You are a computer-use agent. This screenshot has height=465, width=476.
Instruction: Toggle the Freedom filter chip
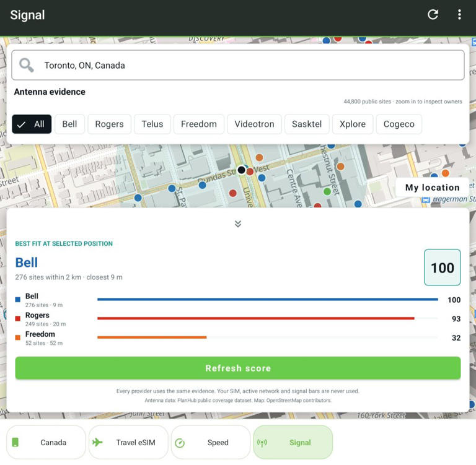pos(199,124)
